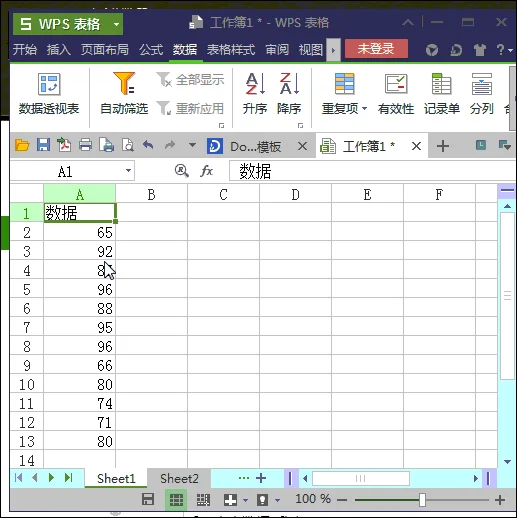Select column A header
Screen dimensions: 517x518
[x=80, y=194]
